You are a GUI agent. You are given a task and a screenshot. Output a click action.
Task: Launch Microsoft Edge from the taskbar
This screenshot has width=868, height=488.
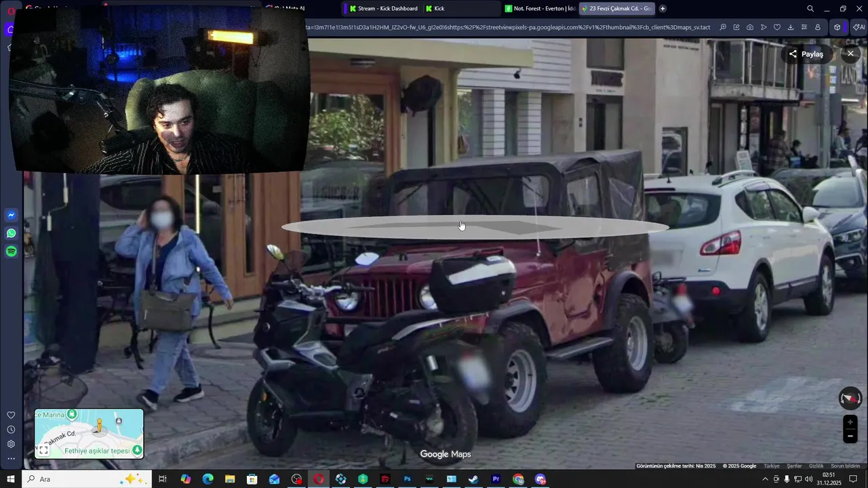click(x=208, y=479)
